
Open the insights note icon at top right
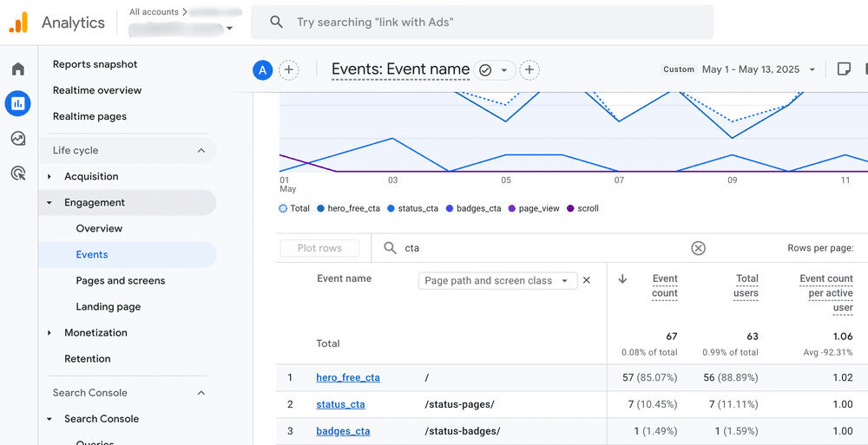[x=843, y=69]
